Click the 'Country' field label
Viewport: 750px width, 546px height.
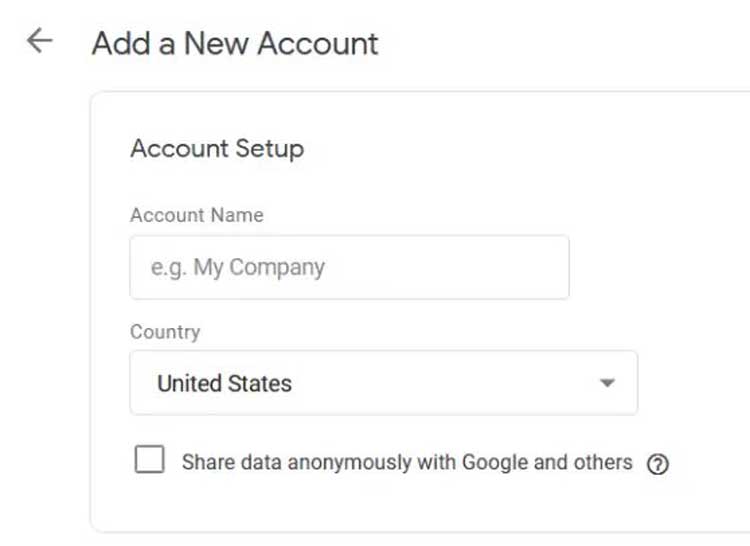[165, 332]
